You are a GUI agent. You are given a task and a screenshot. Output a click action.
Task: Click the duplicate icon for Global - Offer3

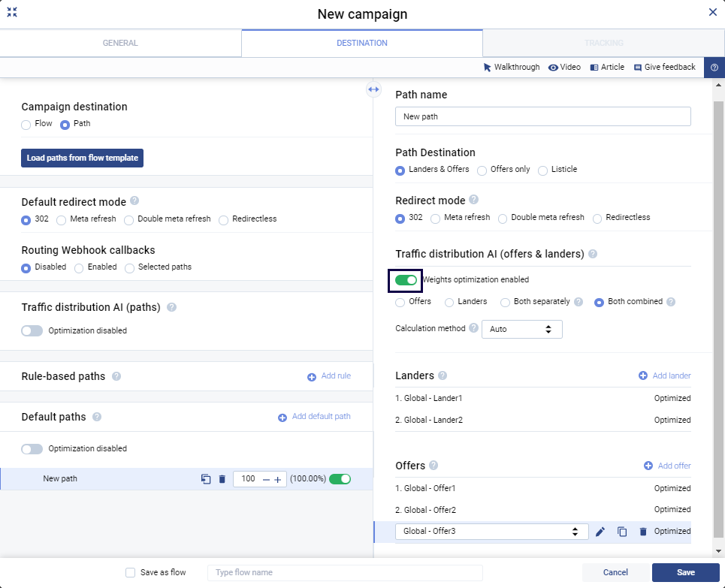622,532
